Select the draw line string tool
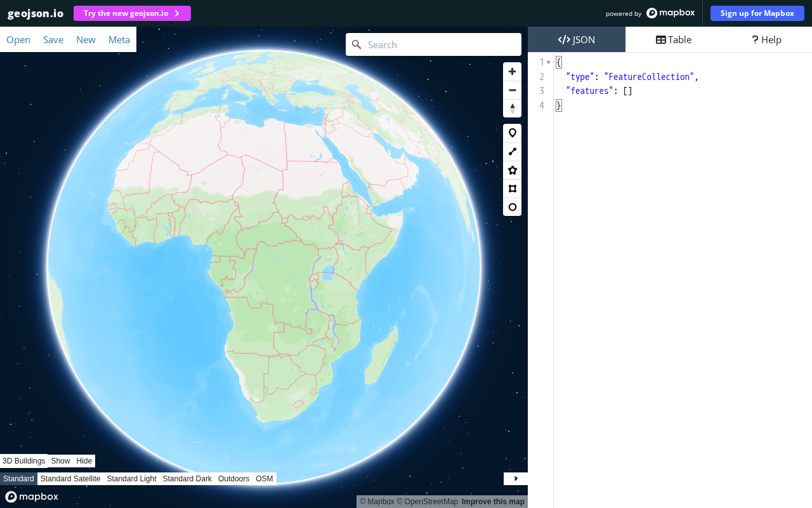 click(512, 152)
